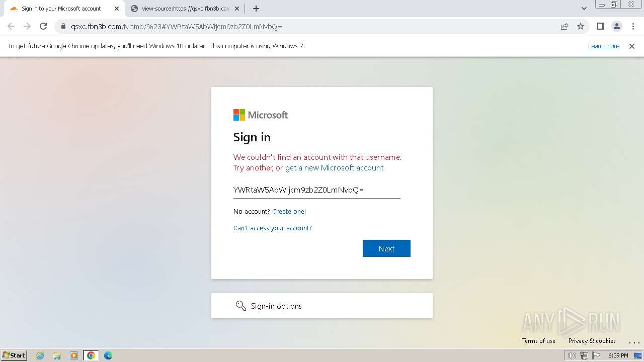Switch to the view-source tab
Viewport: 644px width, 362px height.
pyautogui.click(x=184, y=9)
